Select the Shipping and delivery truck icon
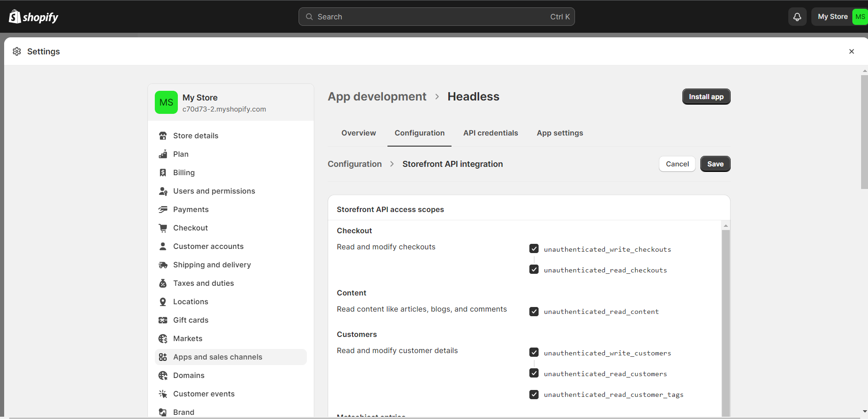This screenshot has width=868, height=419. [163, 265]
